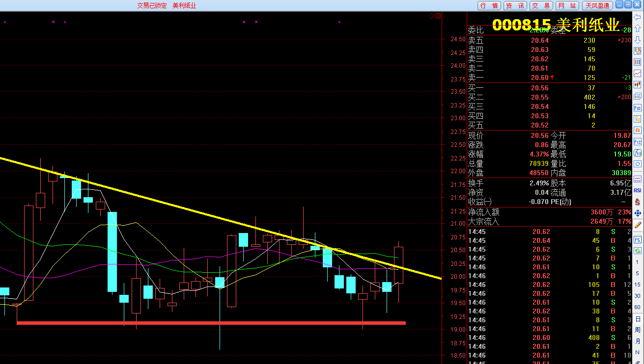Click the 卖五 ask price 20.64
The height and width of the screenshot is (364, 644).
pyautogui.click(x=540, y=40)
